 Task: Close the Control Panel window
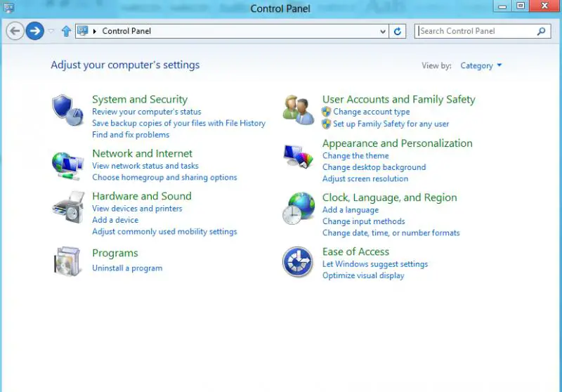[x=545, y=6]
